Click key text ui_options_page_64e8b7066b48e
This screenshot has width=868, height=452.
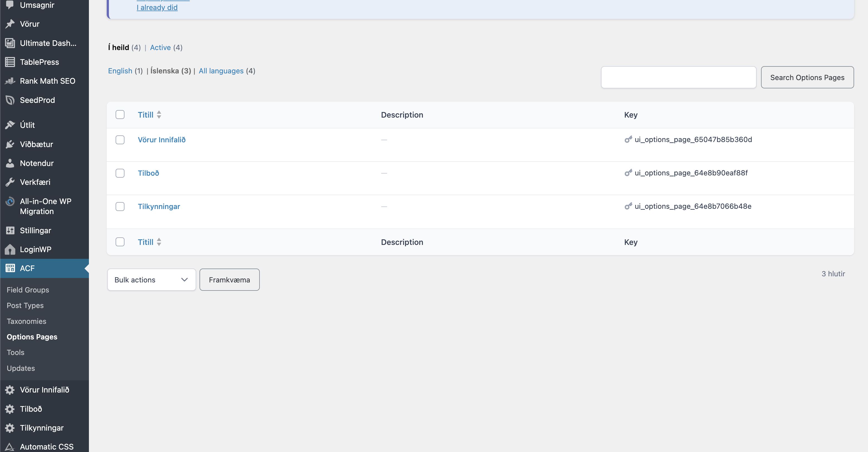(693, 206)
